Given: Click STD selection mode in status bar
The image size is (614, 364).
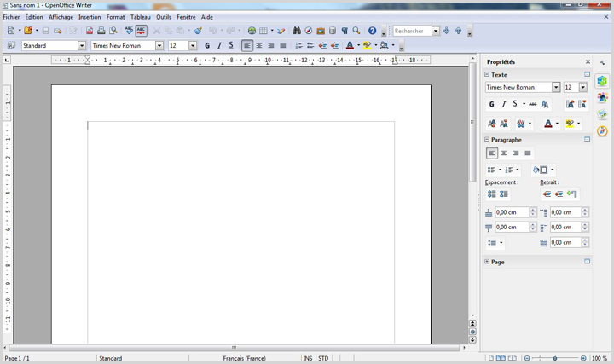Looking at the screenshot, I should pyautogui.click(x=323, y=358).
